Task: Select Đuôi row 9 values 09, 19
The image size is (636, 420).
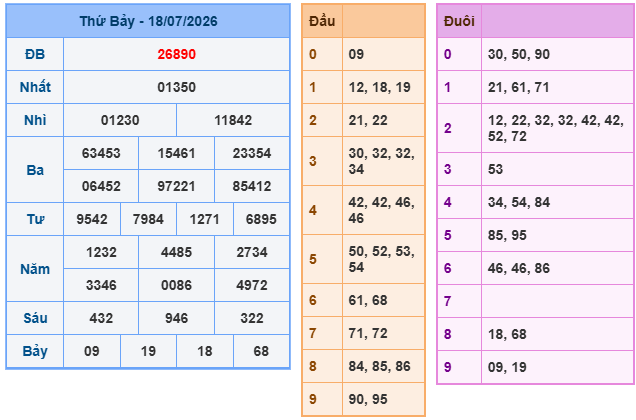Action: click(507, 367)
